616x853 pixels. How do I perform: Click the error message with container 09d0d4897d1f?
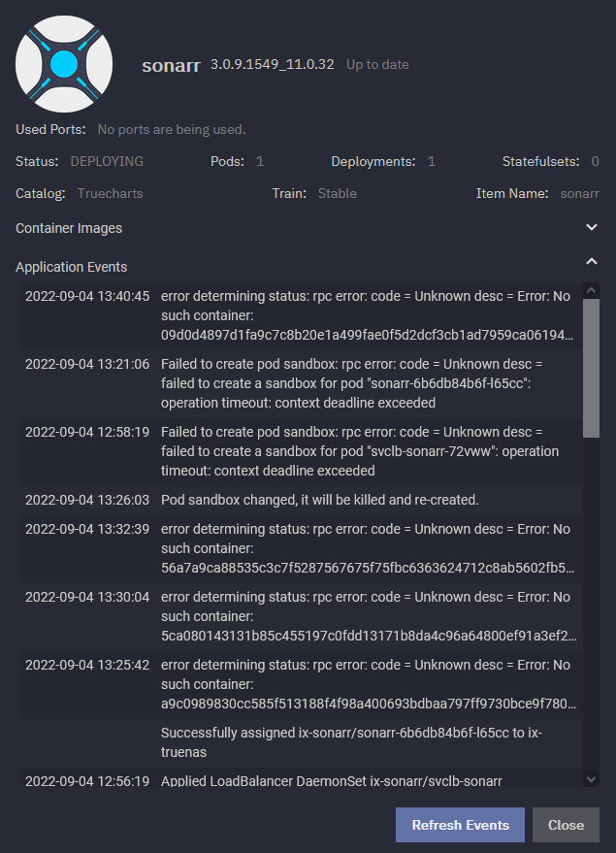(x=367, y=315)
